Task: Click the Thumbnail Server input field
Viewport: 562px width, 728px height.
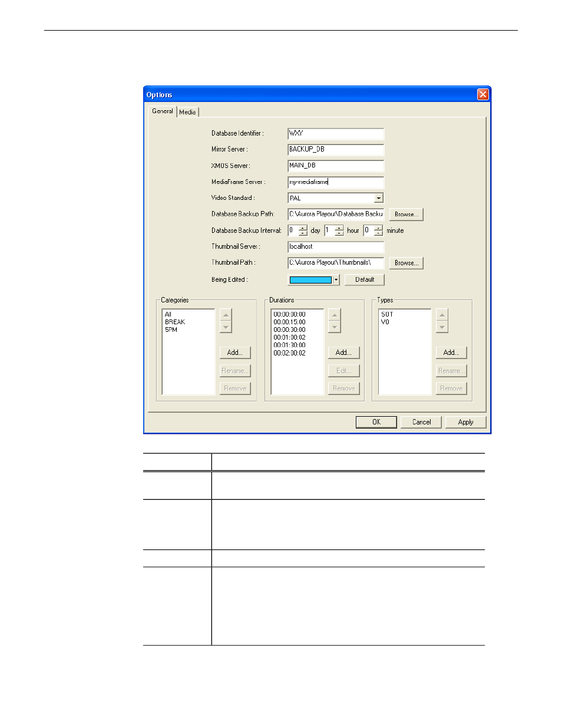Action: [x=336, y=247]
